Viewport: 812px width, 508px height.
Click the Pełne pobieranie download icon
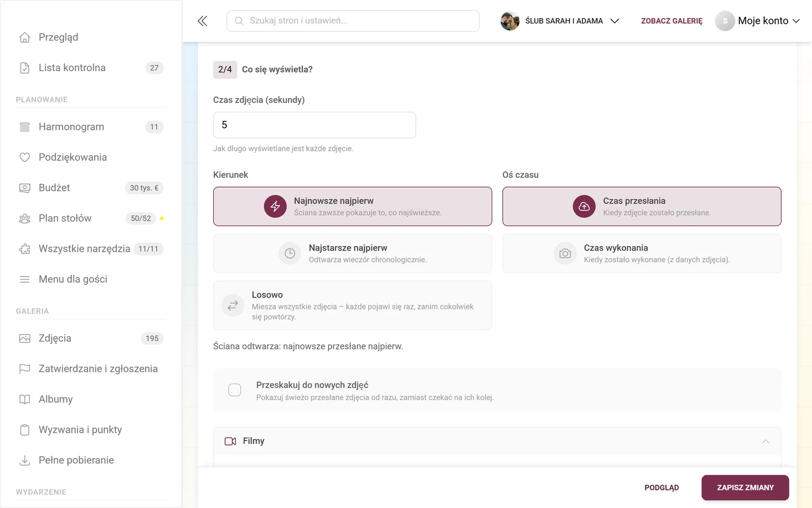coord(25,461)
